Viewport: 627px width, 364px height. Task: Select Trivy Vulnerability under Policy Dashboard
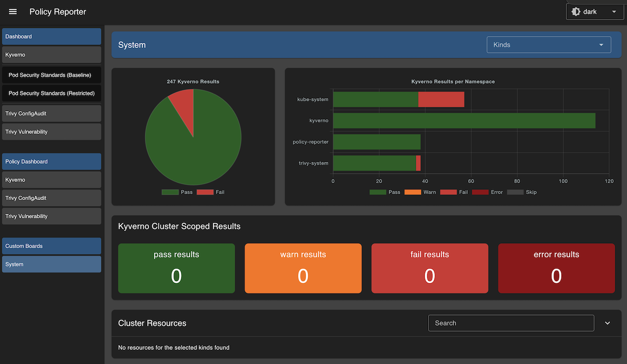(51, 216)
